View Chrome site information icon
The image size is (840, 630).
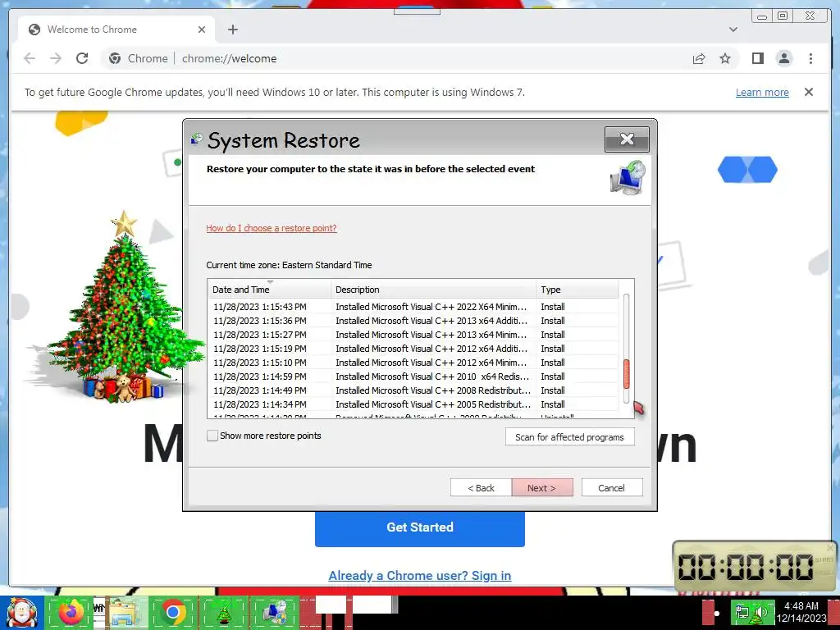pyautogui.click(x=115, y=58)
